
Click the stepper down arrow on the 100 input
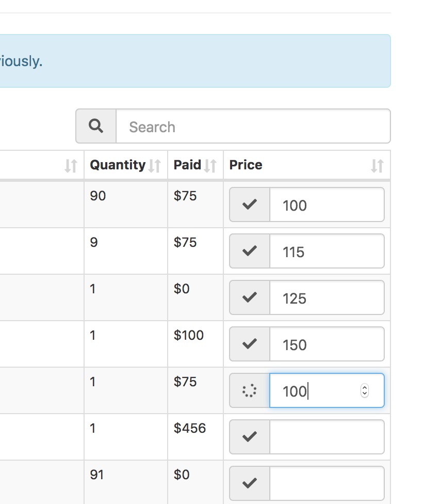[365, 393]
